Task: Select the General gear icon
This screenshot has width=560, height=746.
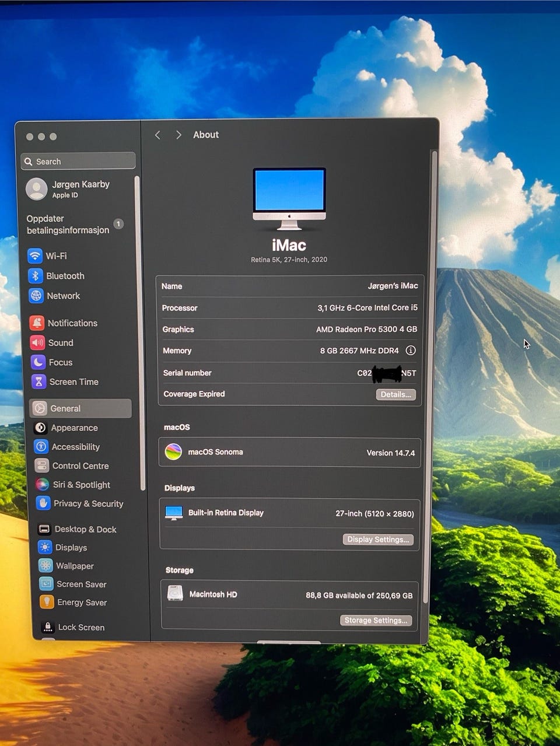Action: [40, 408]
